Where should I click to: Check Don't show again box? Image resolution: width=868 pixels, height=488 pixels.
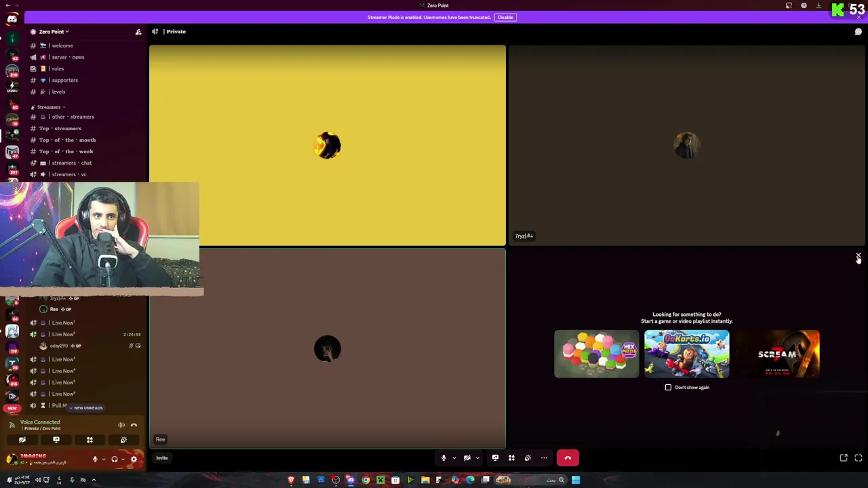(668, 388)
